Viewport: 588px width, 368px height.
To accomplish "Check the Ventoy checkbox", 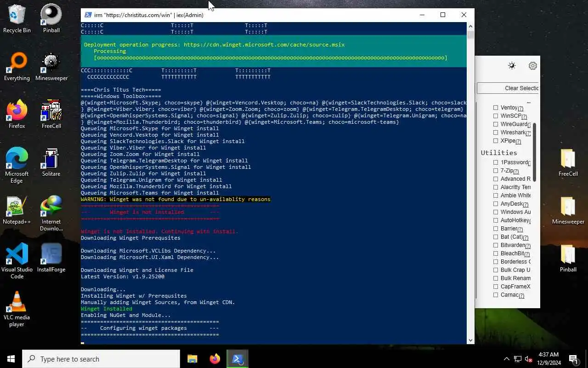I will tap(496, 108).
